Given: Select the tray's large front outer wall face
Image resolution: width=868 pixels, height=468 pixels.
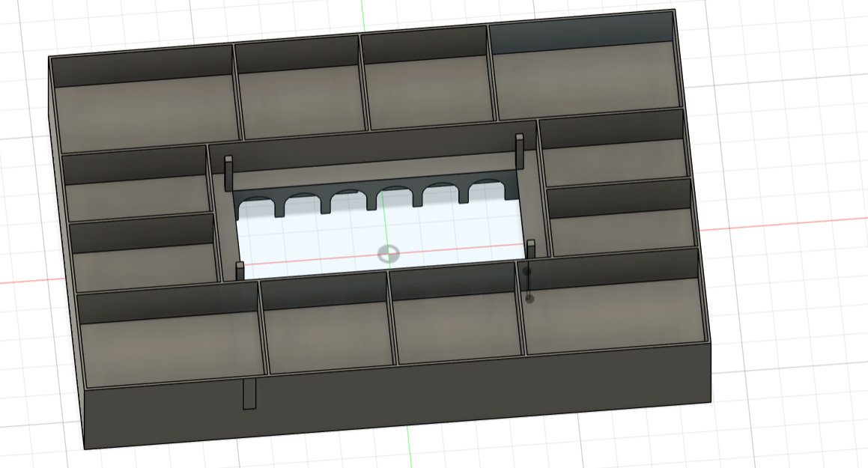Looking at the screenshot, I should click(398, 398).
